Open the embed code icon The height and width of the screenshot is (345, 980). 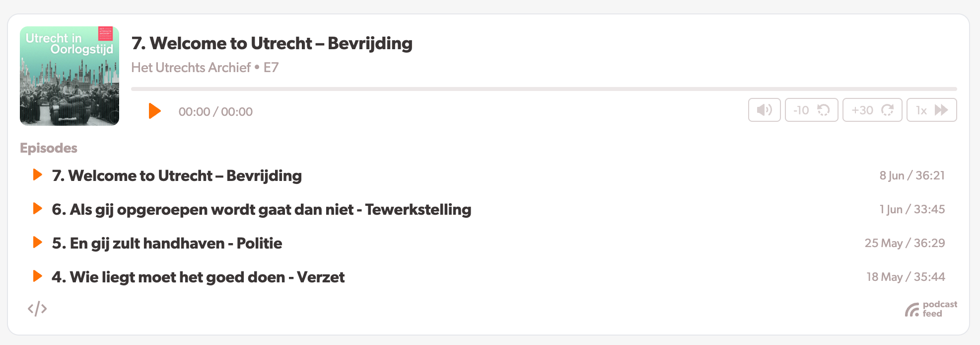(x=37, y=309)
